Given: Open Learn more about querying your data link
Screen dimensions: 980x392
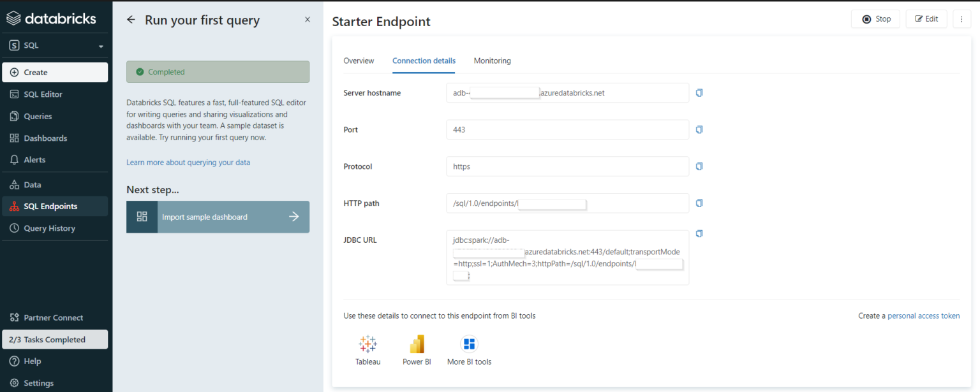Looking at the screenshot, I should click(188, 163).
